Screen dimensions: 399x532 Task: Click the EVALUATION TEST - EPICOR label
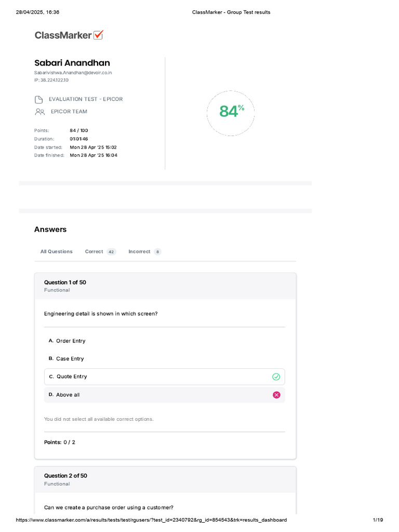[86, 99]
